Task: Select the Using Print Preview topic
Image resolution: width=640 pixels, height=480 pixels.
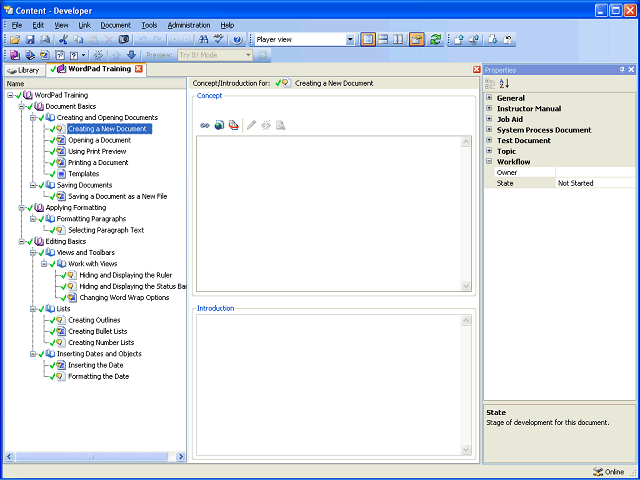Action: [97, 151]
